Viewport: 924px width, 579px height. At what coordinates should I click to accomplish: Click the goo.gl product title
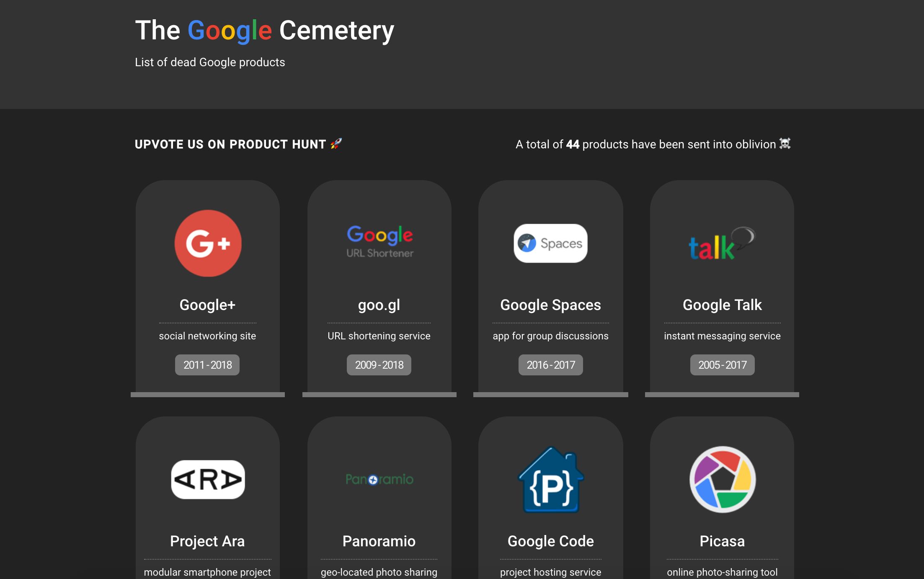tap(379, 305)
